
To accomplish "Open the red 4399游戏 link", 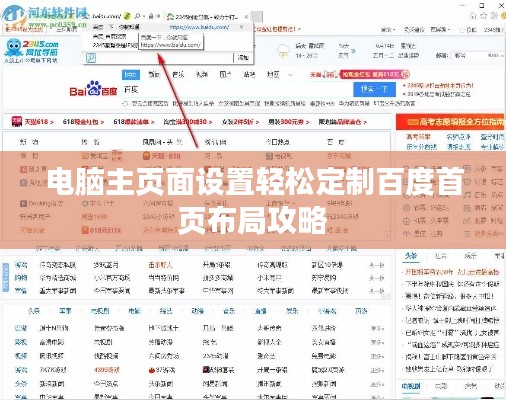I will tap(107, 370).
